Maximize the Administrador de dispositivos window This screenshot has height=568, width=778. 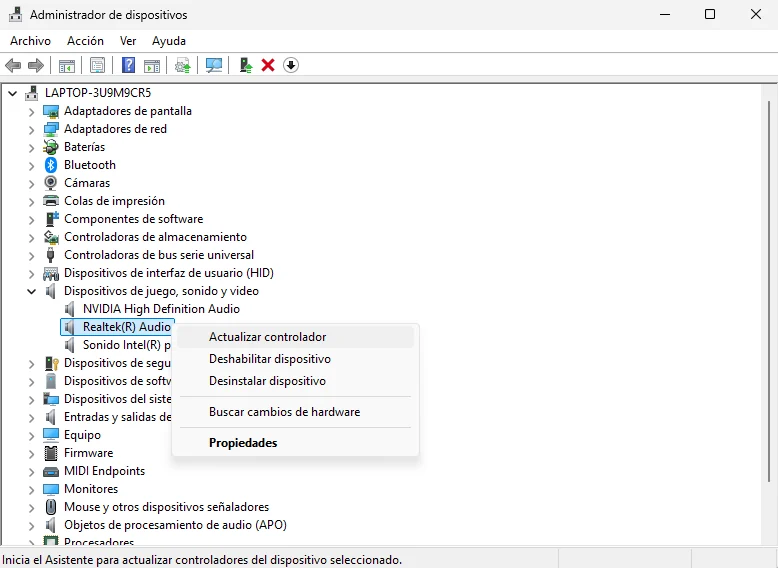(710, 14)
